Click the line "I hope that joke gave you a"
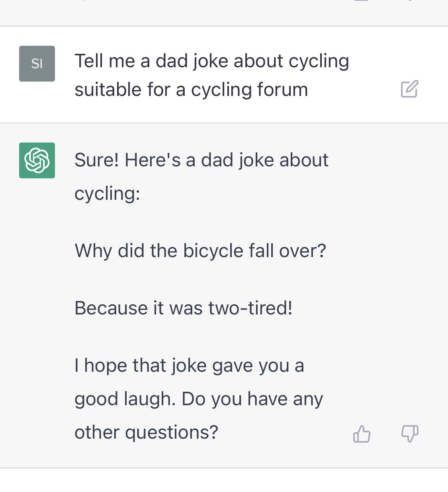 coord(189,365)
